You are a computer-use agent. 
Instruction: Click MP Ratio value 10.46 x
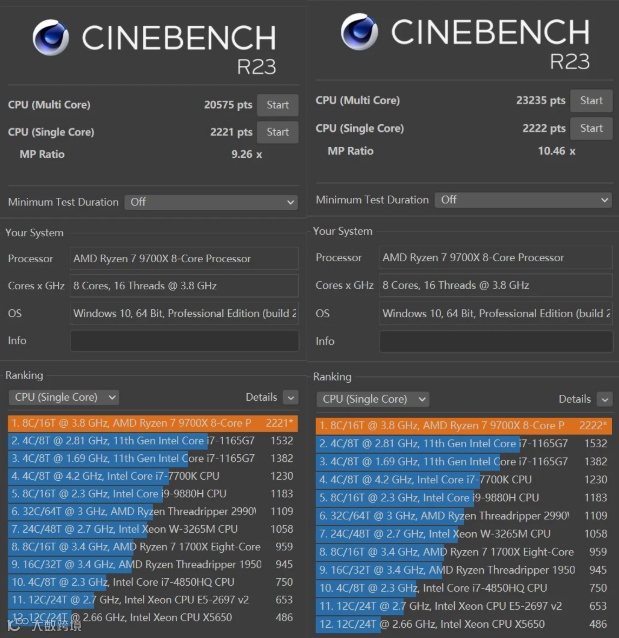pyautogui.click(x=557, y=151)
